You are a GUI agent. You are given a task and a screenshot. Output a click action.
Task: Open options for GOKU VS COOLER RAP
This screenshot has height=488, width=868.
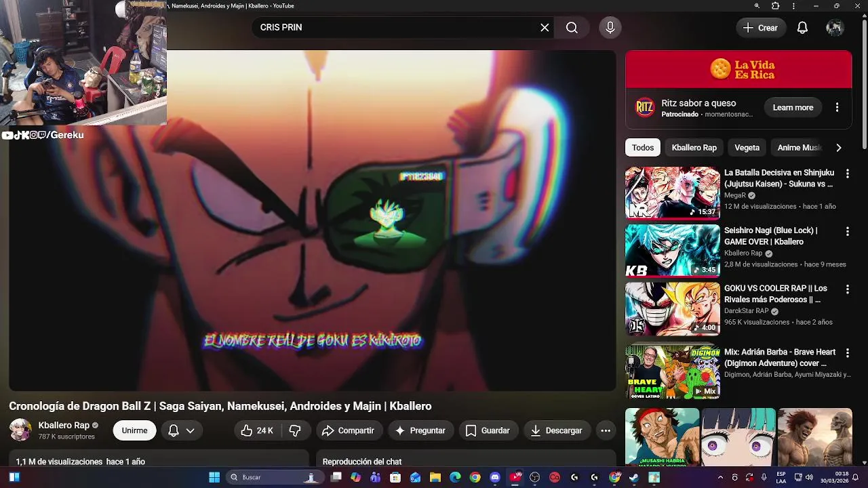tap(847, 289)
